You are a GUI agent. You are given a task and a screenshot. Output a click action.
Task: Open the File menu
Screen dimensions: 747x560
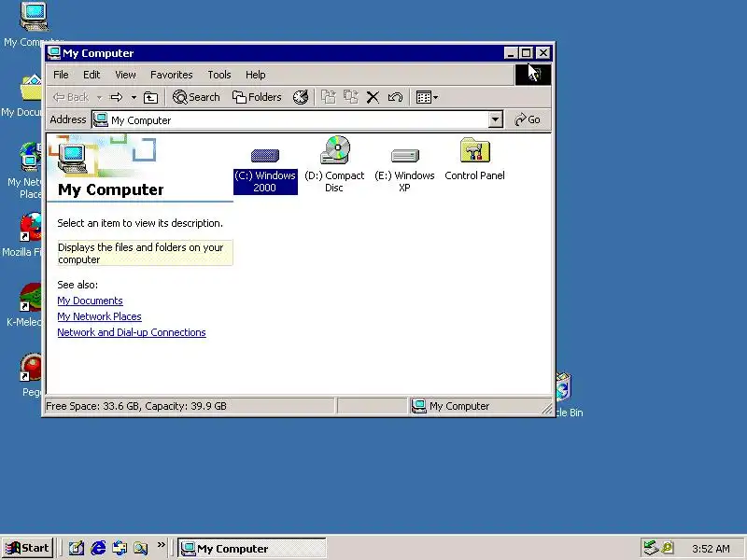tap(61, 75)
